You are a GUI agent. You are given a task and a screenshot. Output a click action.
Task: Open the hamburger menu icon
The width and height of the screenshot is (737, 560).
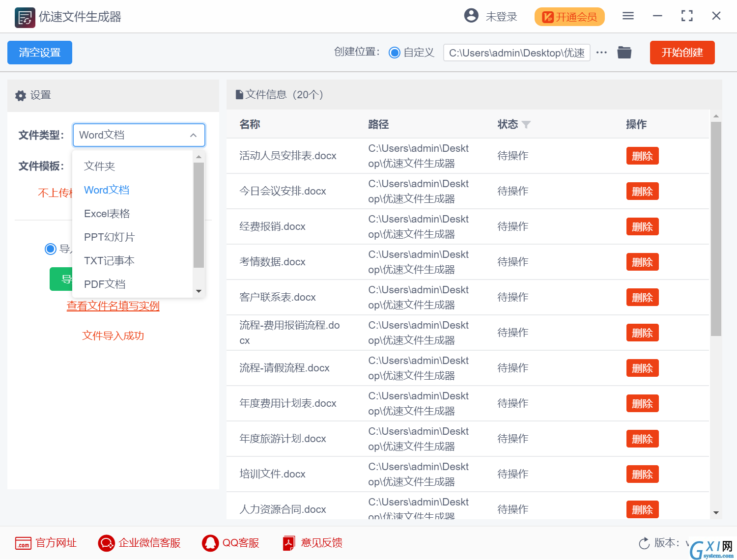tap(628, 16)
